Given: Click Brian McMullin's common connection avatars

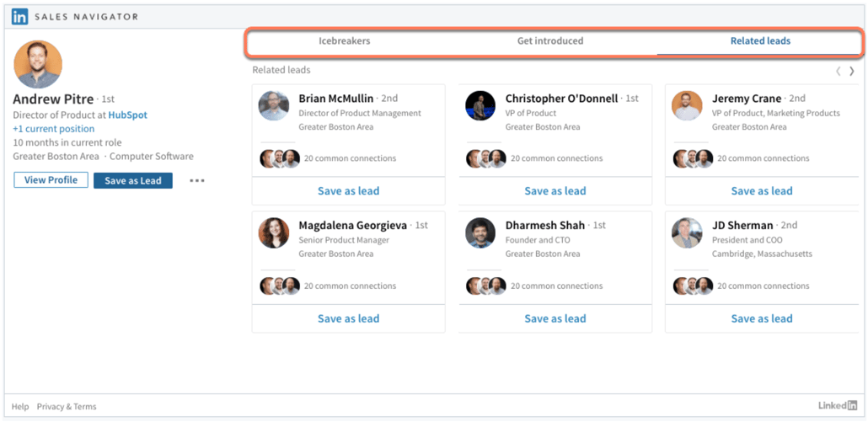Looking at the screenshot, I should (280, 158).
